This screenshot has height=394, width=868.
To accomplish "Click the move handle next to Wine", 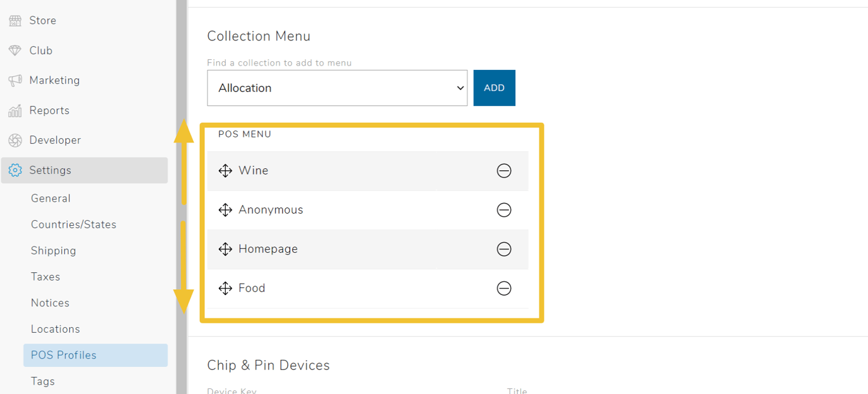I will [225, 170].
